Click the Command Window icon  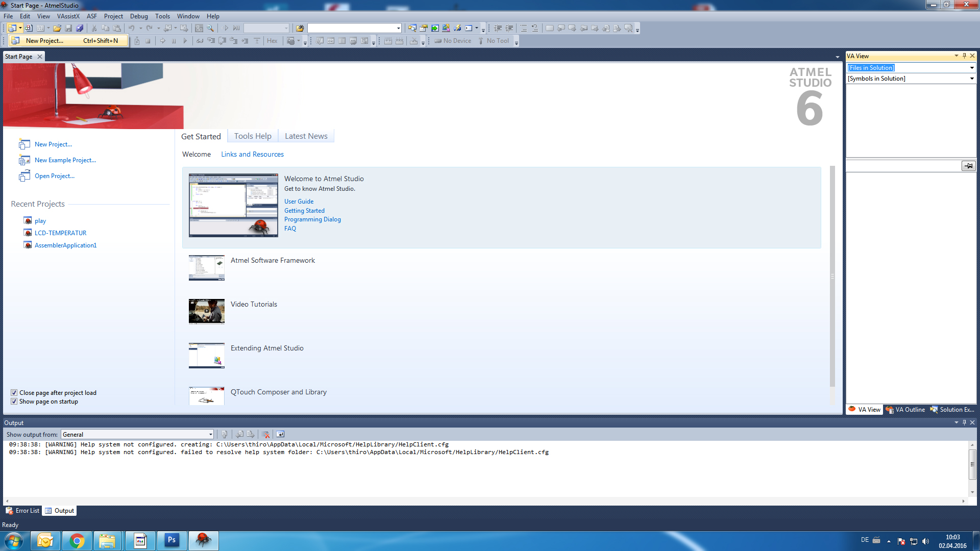click(469, 29)
